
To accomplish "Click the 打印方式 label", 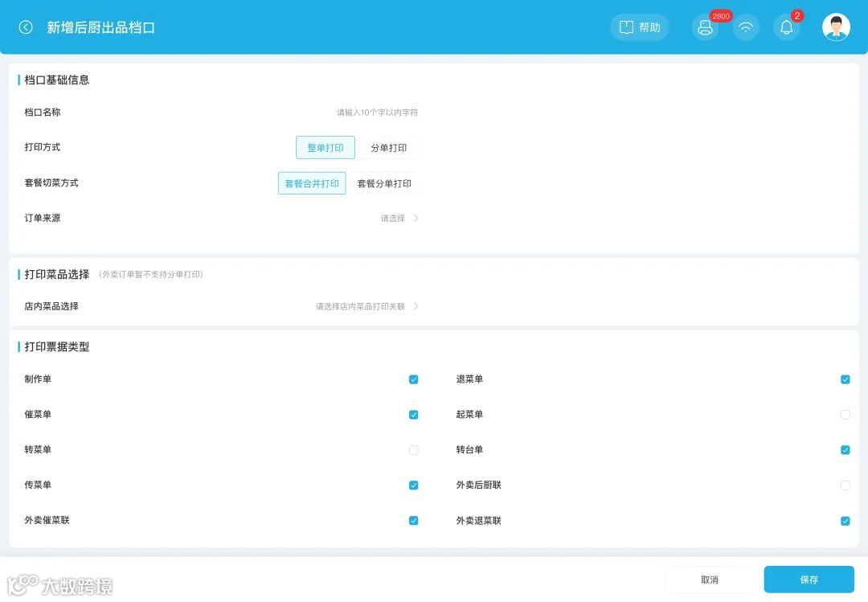I will pos(42,147).
